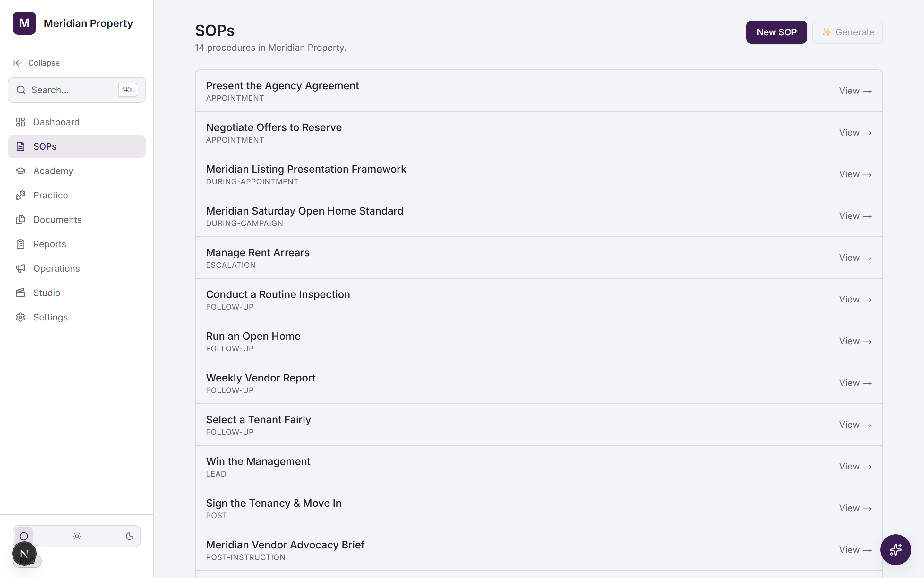Image resolution: width=924 pixels, height=578 pixels.
Task: Click the Run an Open Home title
Action: [x=253, y=336]
